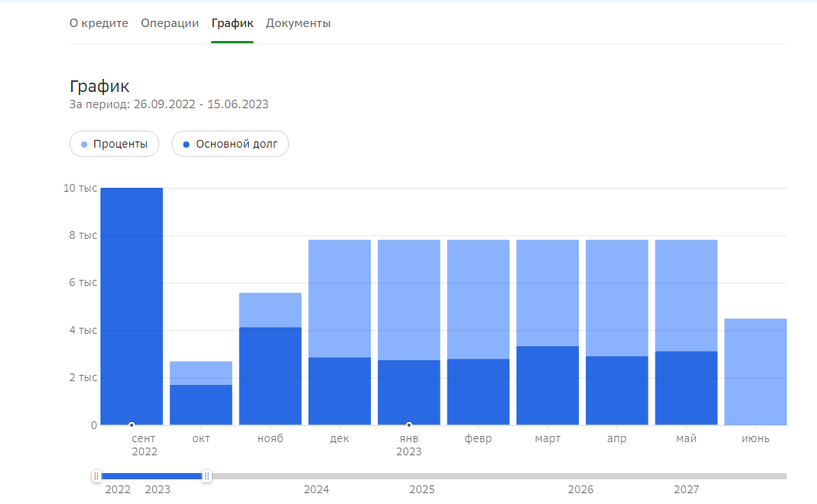The image size is (817, 504).
Task: Select the February interest segment
Action: click(478, 299)
